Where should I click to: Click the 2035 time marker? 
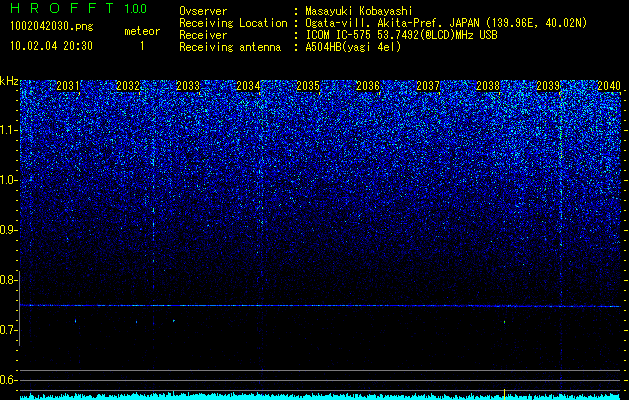point(308,86)
